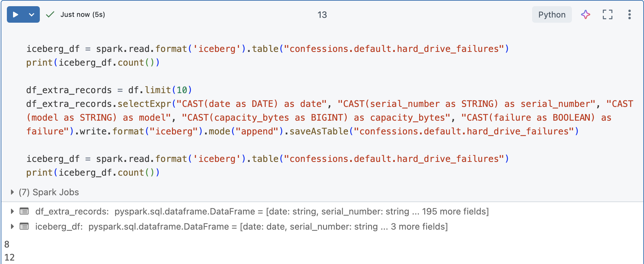Click the cell number 13 label

coord(322,15)
